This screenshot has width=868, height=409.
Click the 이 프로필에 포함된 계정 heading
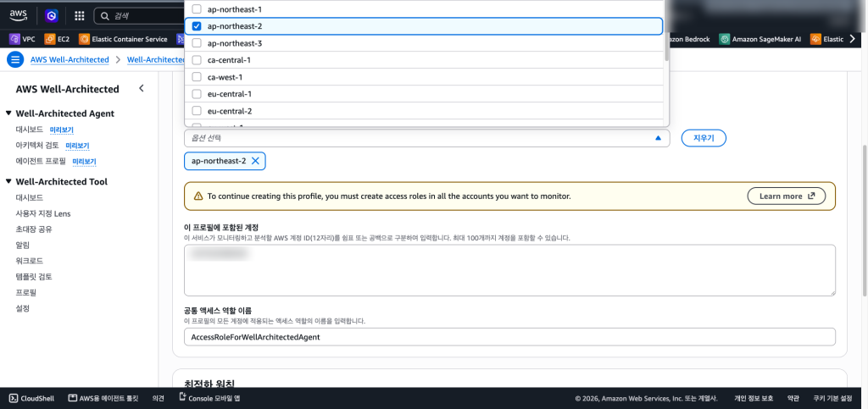[x=221, y=227]
